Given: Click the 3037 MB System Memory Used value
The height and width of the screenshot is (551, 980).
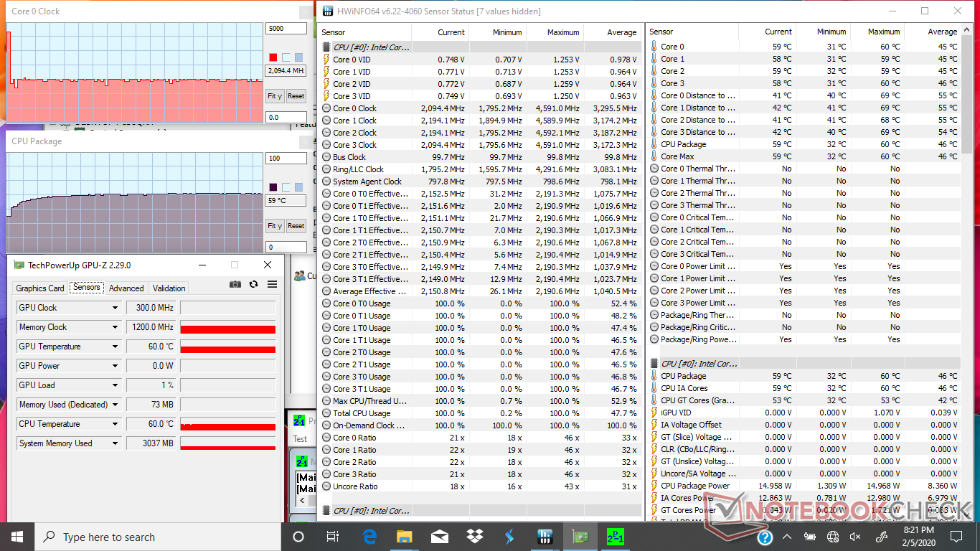Looking at the screenshot, I should pos(151,443).
